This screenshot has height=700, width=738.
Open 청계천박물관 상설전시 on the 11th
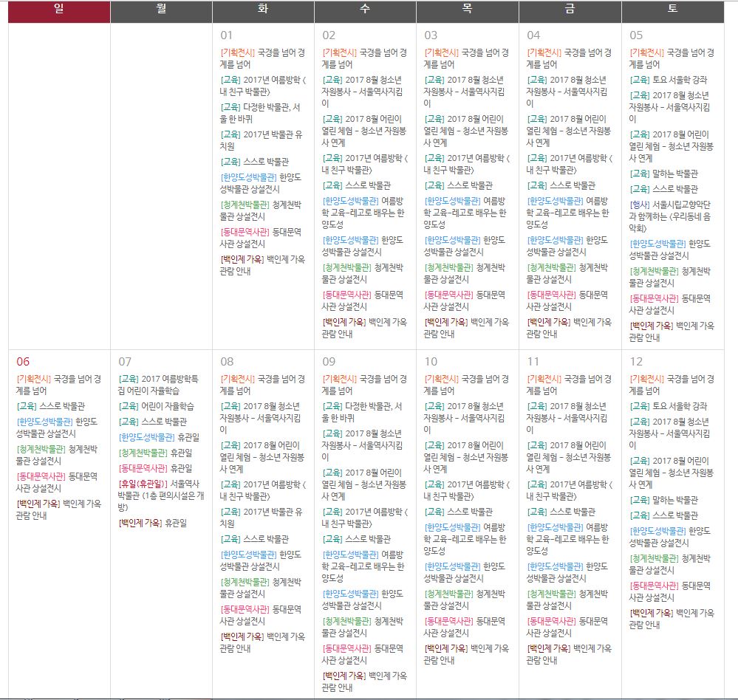(569, 600)
